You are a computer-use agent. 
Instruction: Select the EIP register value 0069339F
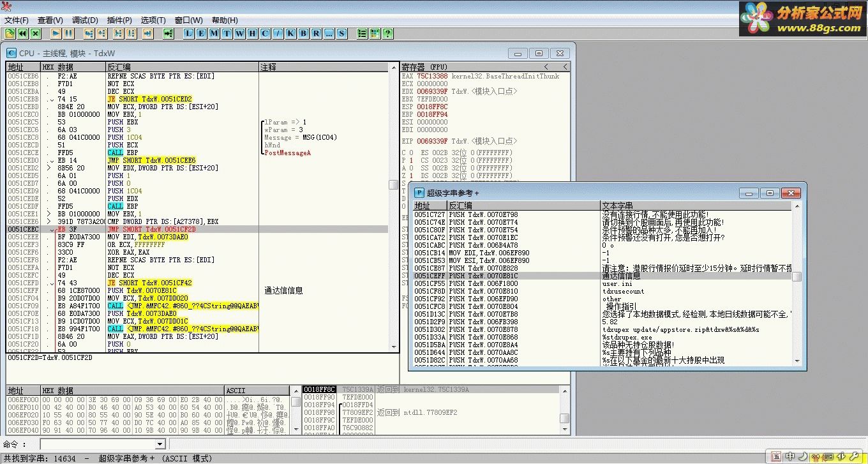pyautogui.click(x=432, y=141)
